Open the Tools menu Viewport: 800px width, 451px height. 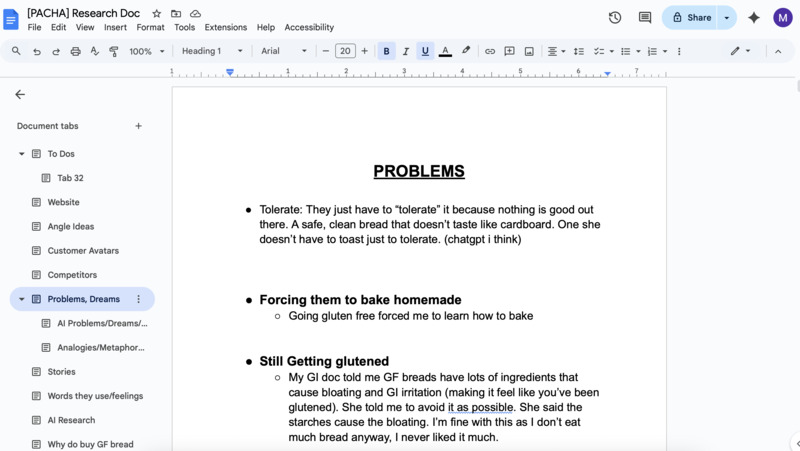coord(184,28)
